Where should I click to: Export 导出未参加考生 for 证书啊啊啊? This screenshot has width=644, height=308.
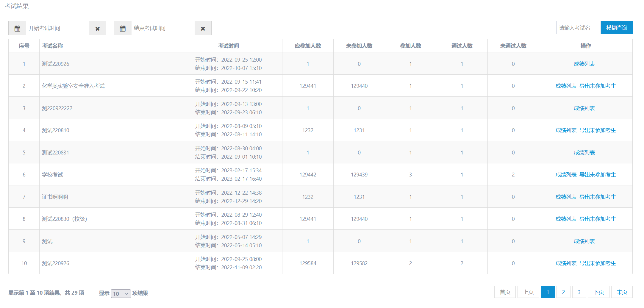(598, 197)
